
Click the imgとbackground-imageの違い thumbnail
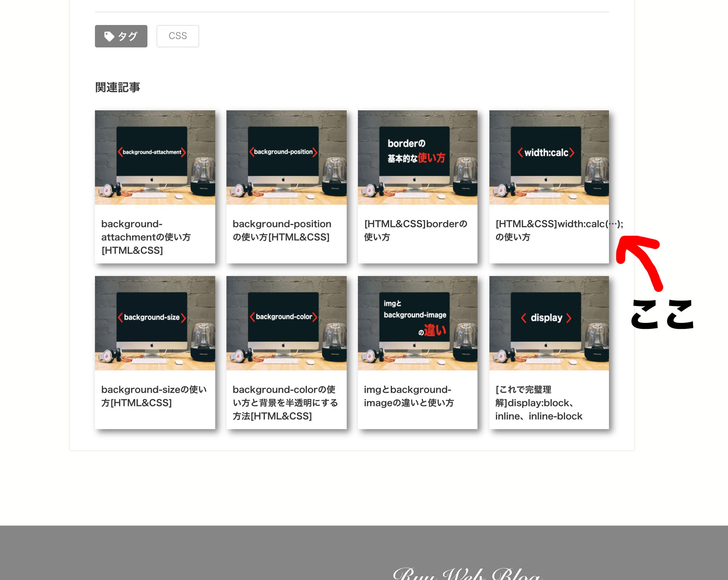click(418, 323)
